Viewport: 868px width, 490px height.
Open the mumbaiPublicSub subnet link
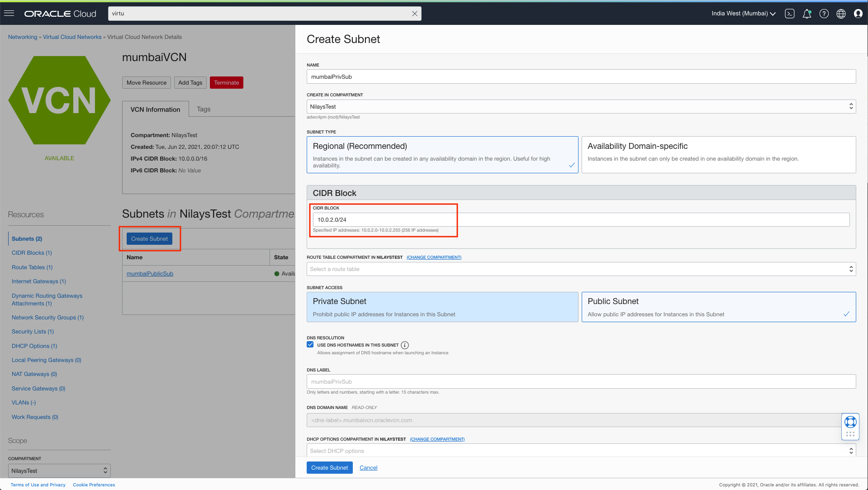150,273
